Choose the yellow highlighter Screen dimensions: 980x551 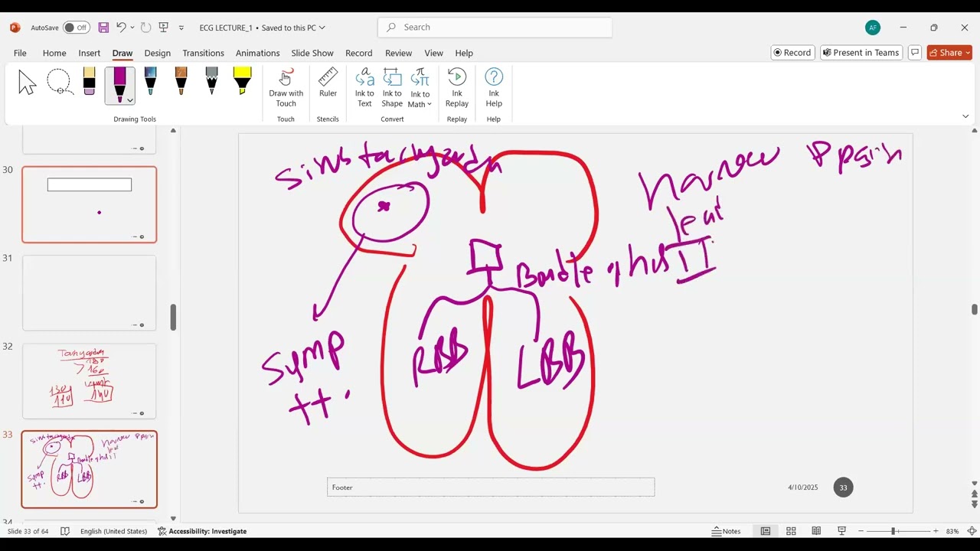point(243,82)
